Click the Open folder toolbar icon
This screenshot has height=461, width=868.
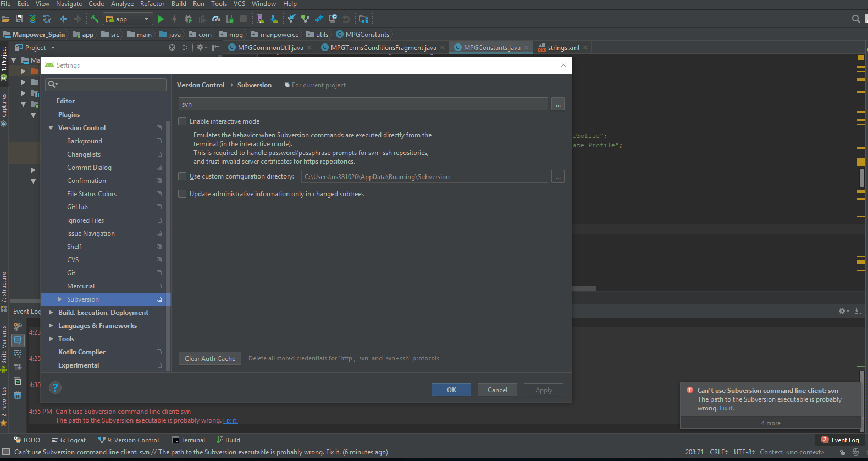(5, 19)
